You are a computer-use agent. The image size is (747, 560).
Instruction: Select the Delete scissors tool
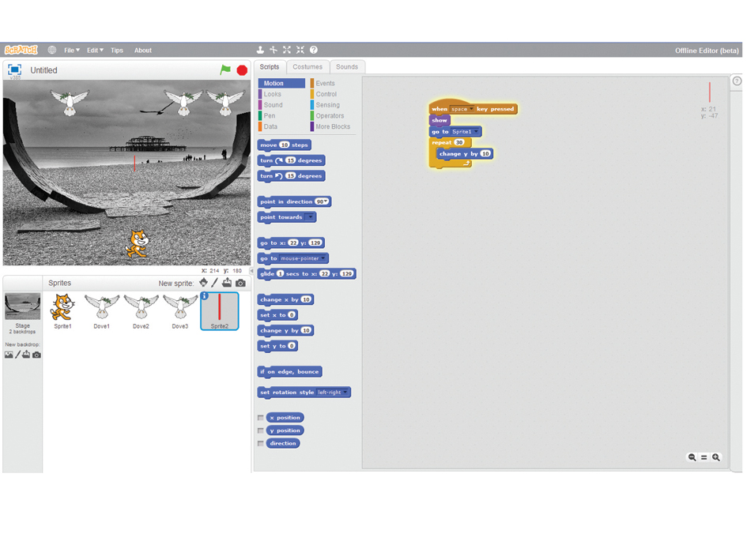tap(274, 50)
